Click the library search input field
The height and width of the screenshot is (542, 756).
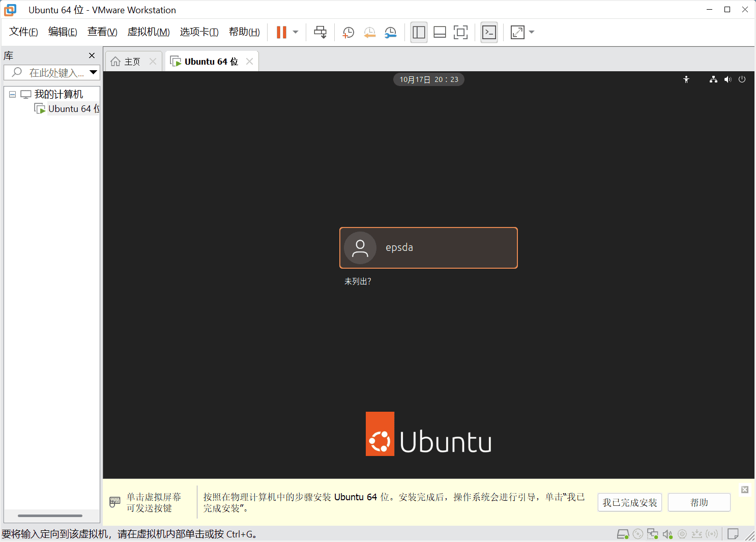coord(52,73)
